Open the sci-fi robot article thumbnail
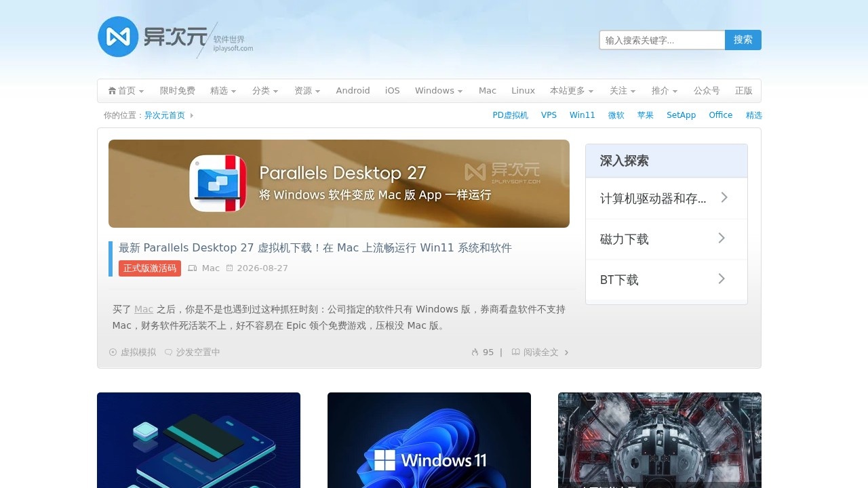This screenshot has width=868, height=488. (x=660, y=441)
